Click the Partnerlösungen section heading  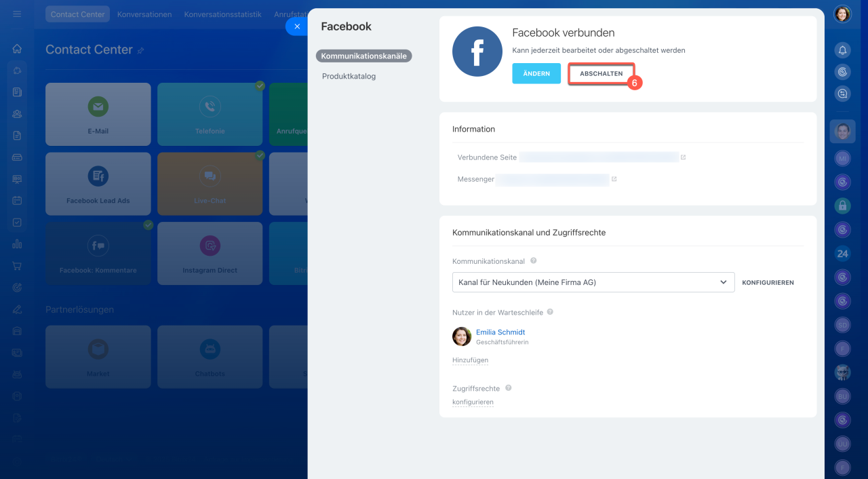79,309
